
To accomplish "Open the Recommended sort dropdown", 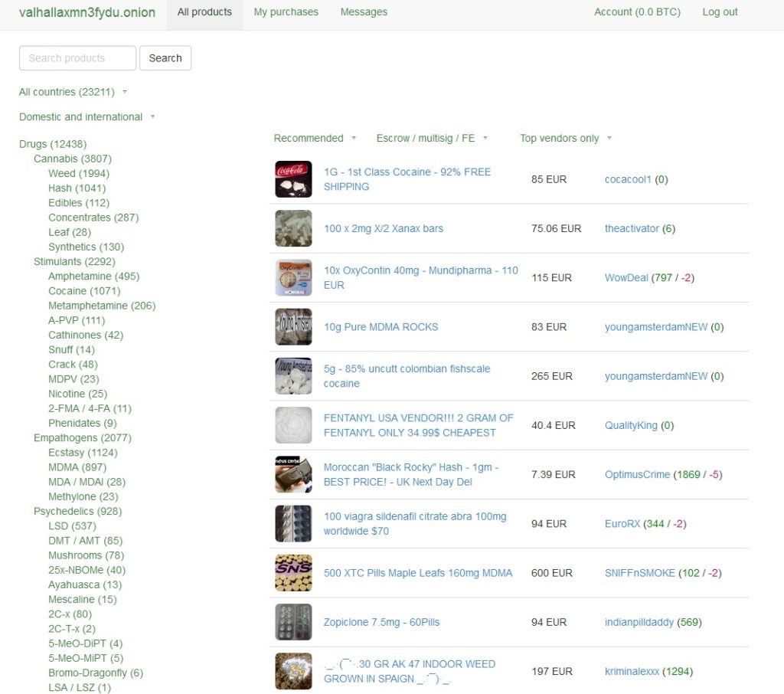I will tap(315, 138).
